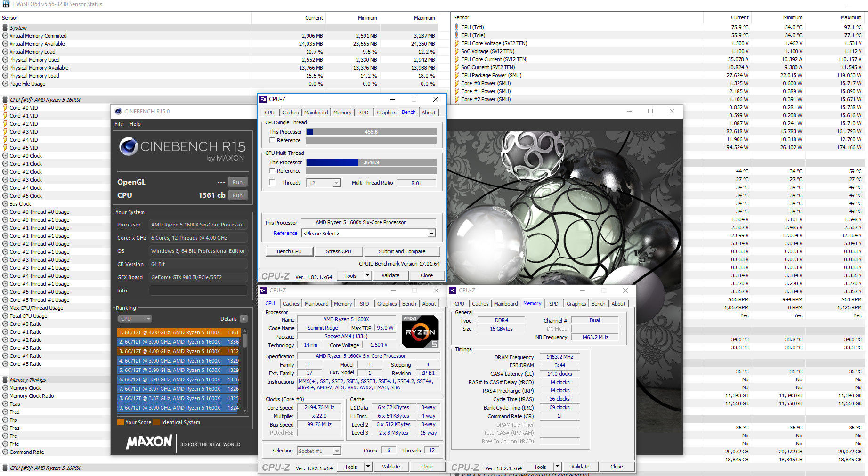Run the CPU test in Cinebench
868x476 pixels.
coord(238,195)
